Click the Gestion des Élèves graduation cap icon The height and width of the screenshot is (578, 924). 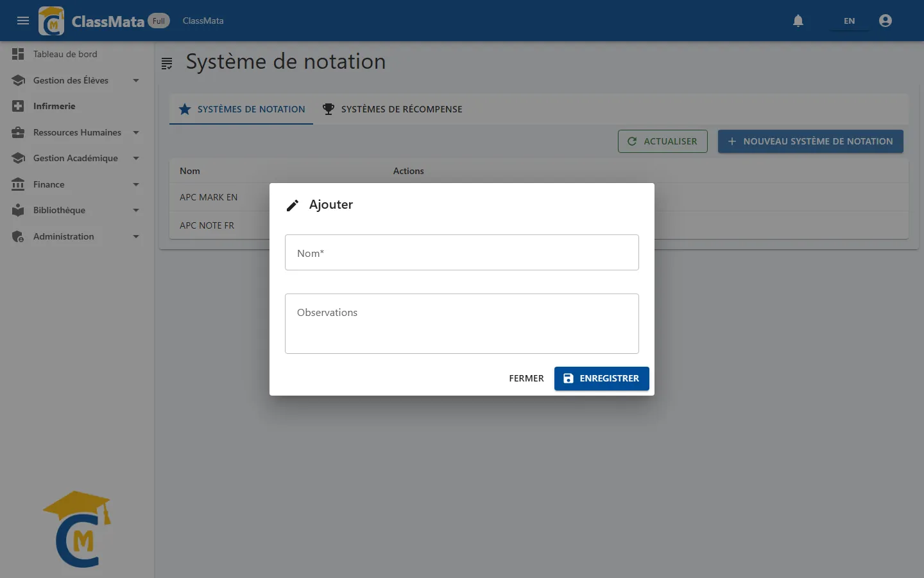pyautogui.click(x=18, y=80)
